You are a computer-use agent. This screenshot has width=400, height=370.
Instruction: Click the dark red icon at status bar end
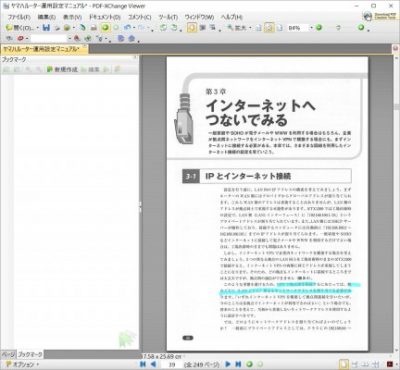pos(390,364)
